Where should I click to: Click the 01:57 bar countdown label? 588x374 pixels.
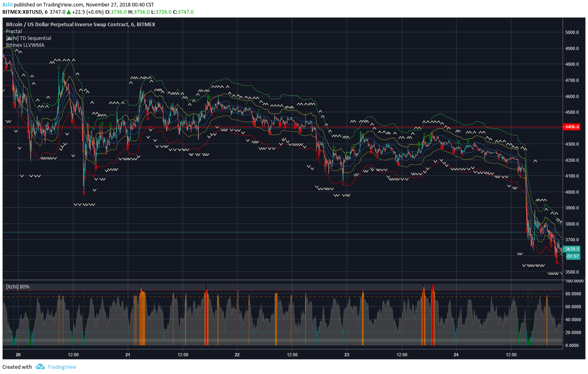(573, 256)
